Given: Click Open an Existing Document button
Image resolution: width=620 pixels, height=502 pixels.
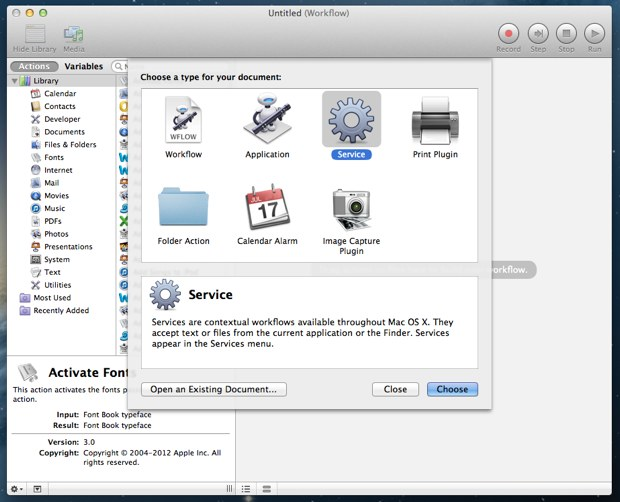Looking at the screenshot, I should [214, 389].
